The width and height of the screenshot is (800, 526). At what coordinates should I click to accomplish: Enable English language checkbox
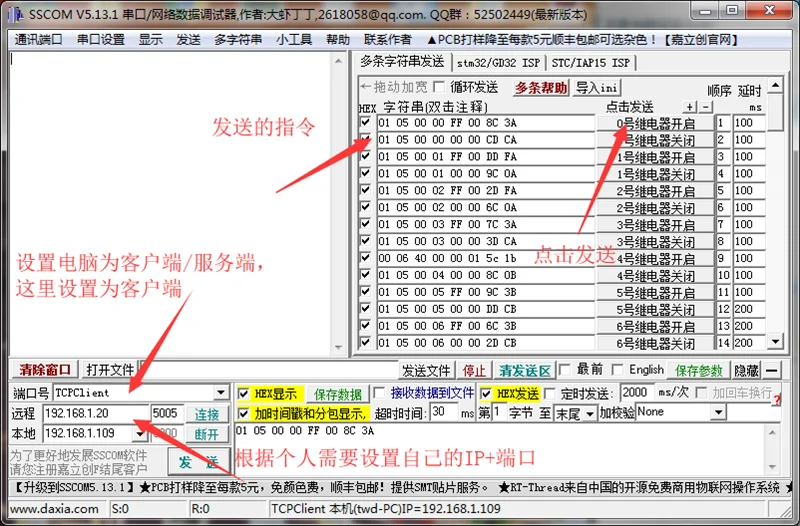coord(617,369)
